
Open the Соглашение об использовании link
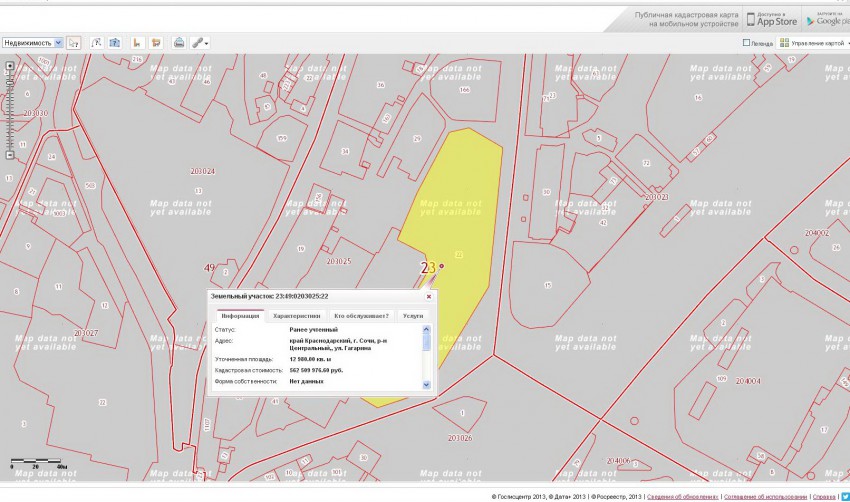pos(765,496)
